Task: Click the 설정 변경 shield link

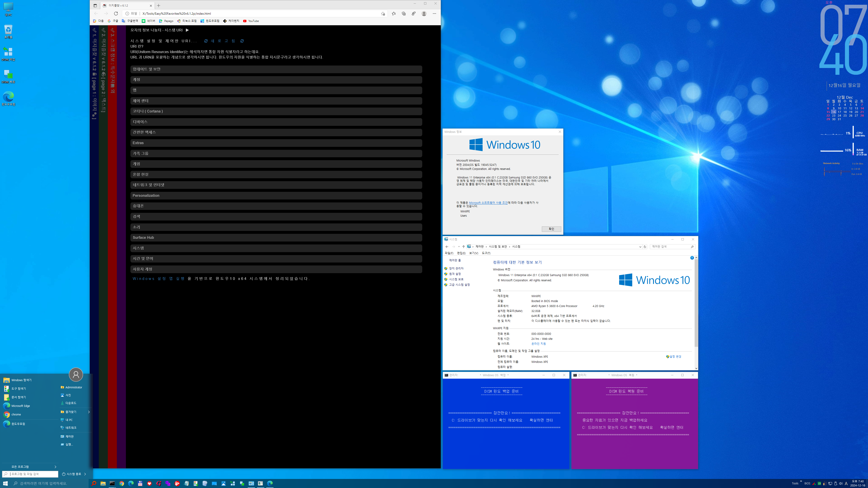Action: [x=674, y=357]
